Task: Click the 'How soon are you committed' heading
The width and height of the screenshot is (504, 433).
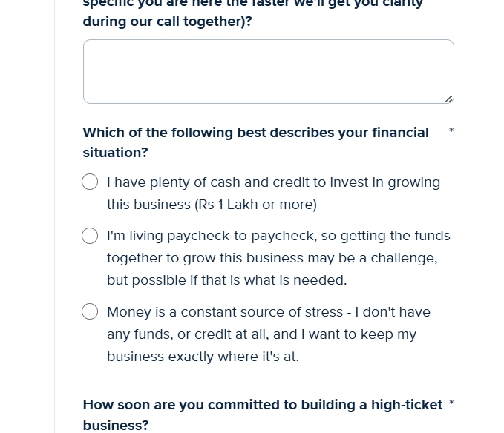Action: click(x=263, y=414)
